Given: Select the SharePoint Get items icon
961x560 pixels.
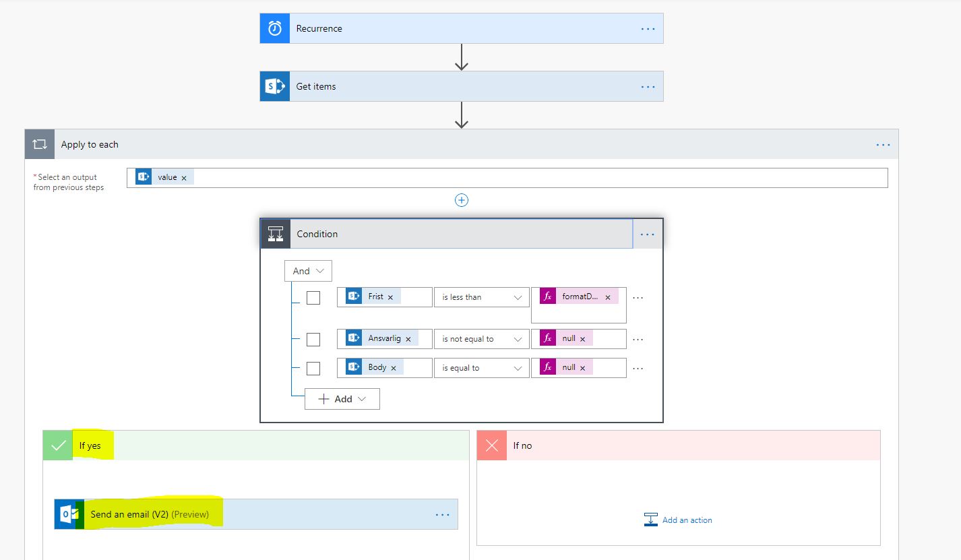Looking at the screenshot, I should pos(274,86).
